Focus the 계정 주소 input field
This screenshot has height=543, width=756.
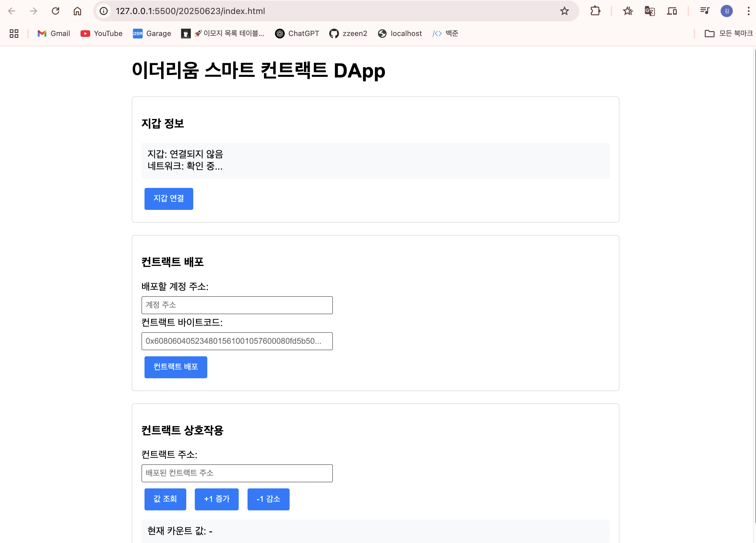click(237, 305)
